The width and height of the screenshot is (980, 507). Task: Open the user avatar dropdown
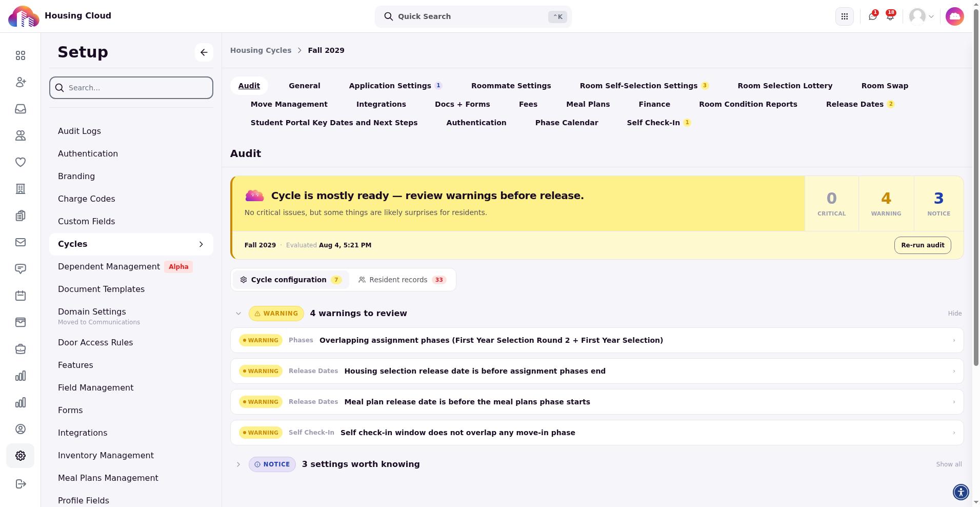(x=922, y=16)
